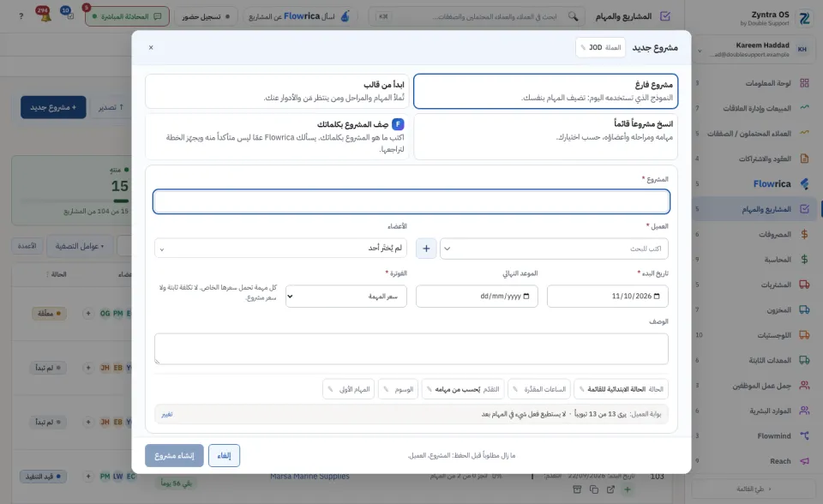Click the archive icon in project row 103

(577, 489)
